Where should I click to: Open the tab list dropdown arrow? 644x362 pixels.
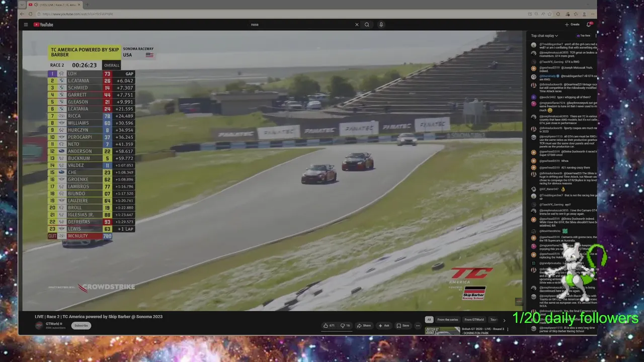point(22,5)
